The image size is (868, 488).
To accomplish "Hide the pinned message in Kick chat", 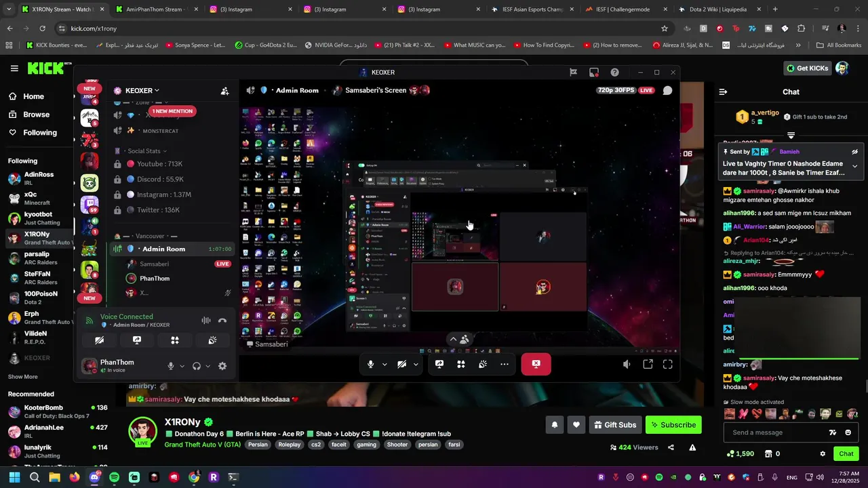I will pos(854,152).
